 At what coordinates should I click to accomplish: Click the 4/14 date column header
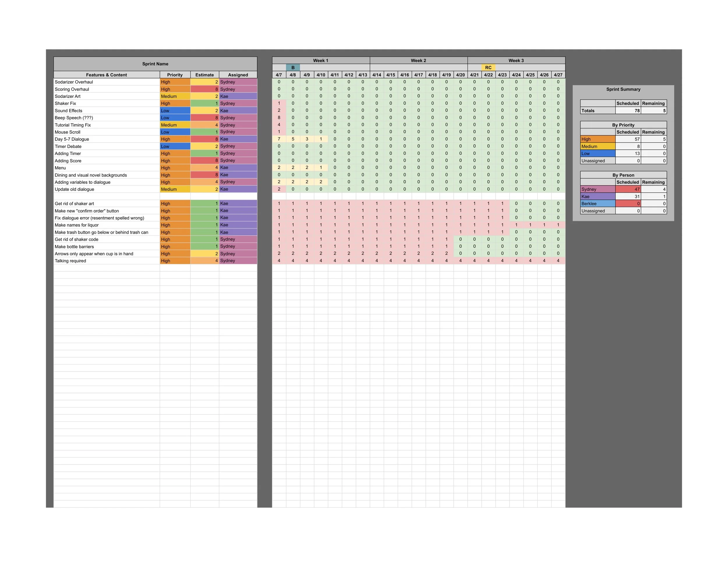click(x=377, y=75)
